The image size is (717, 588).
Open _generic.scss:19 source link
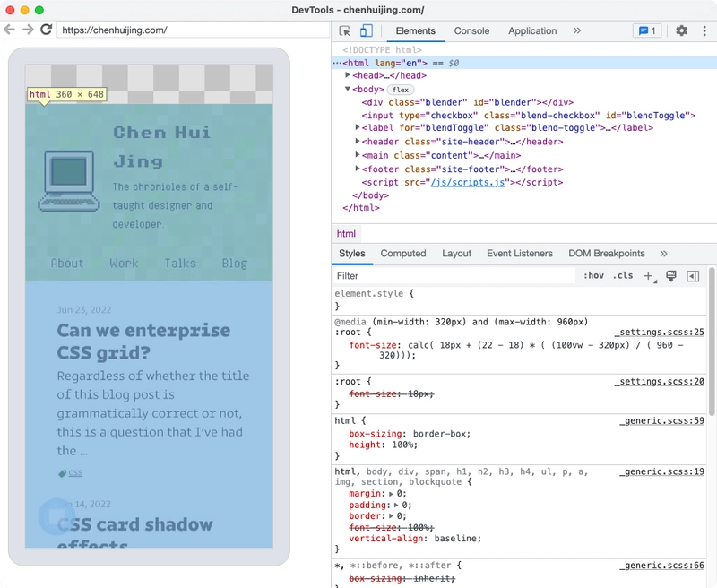point(661,471)
